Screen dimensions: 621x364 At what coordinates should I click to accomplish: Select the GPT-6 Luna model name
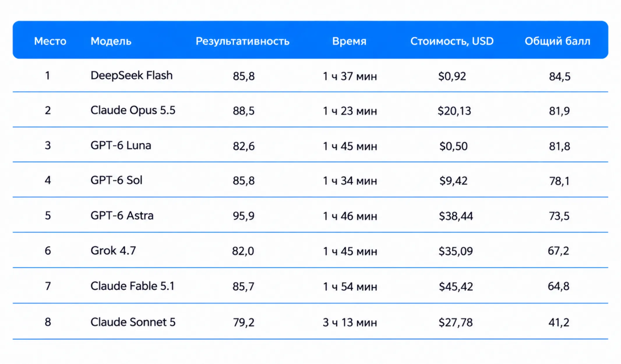click(121, 145)
